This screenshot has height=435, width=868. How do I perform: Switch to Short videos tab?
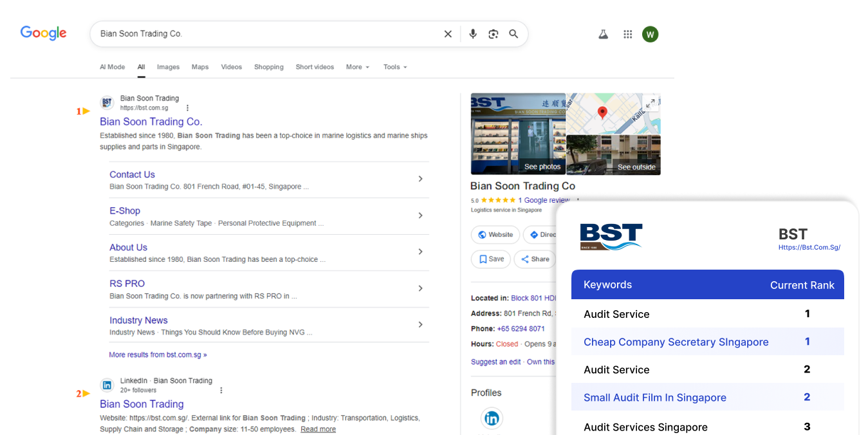tap(315, 67)
